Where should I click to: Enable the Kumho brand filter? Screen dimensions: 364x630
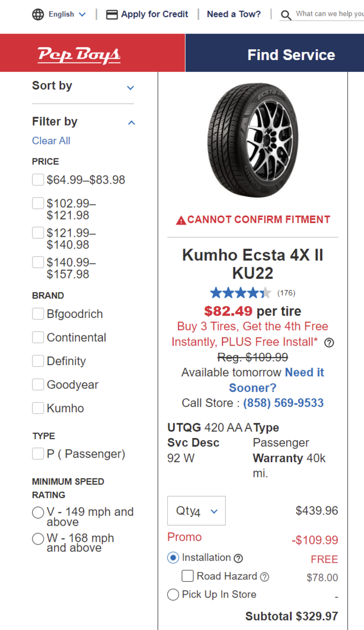pos(38,408)
